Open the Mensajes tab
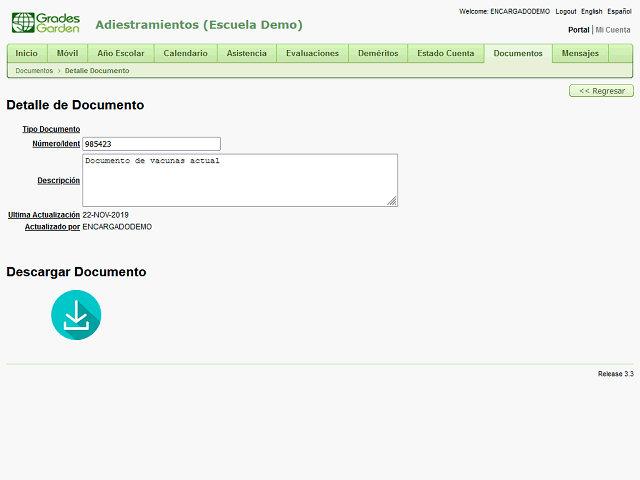Viewport: 640px width, 480px height. 580,53
